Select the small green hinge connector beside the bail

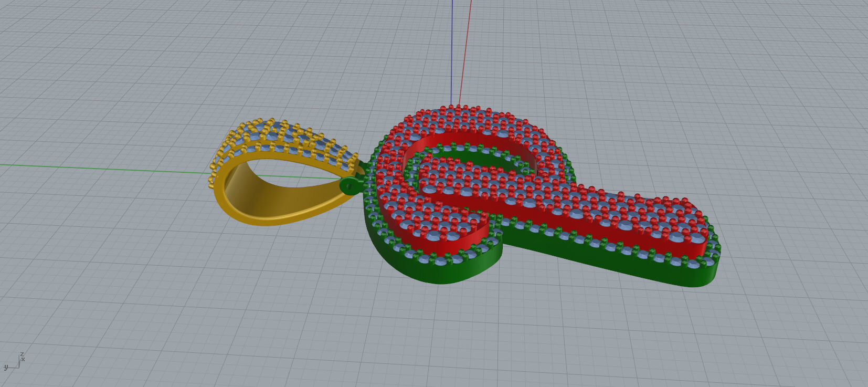pyautogui.click(x=351, y=185)
